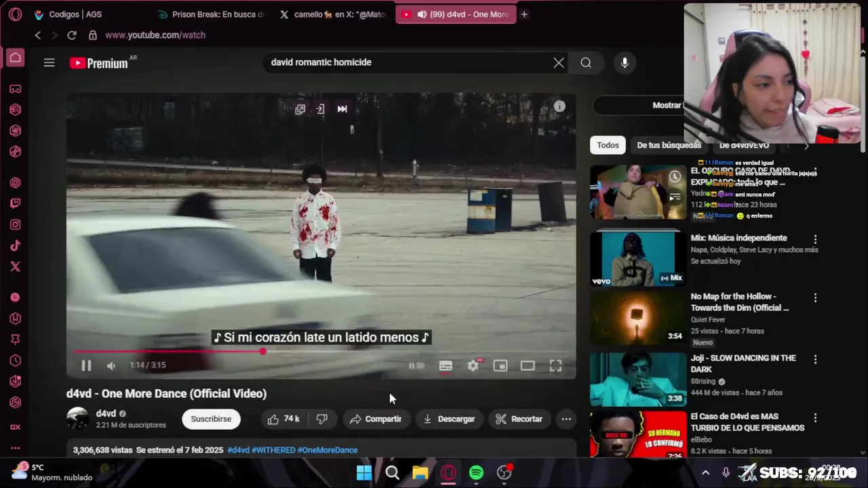Open the history clock icon in sidebar
868x488 pixels.
(15, 361)
